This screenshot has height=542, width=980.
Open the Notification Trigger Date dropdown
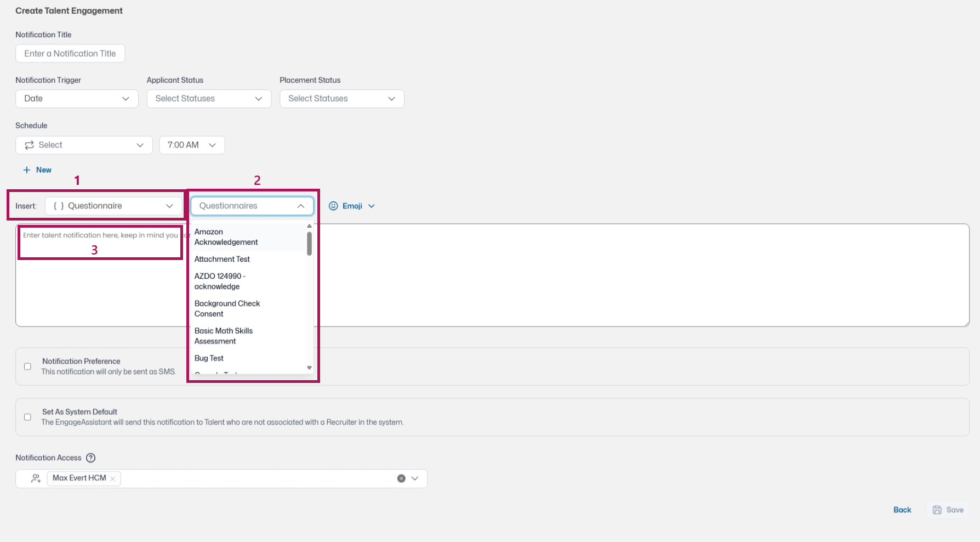[x=77, y=99]
